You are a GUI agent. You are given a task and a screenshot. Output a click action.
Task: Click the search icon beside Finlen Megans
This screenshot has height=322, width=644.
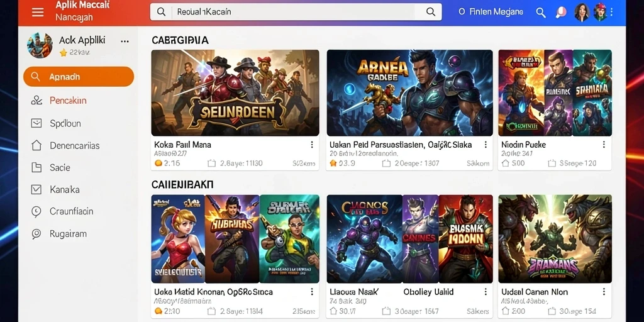(x=541, y=13)
